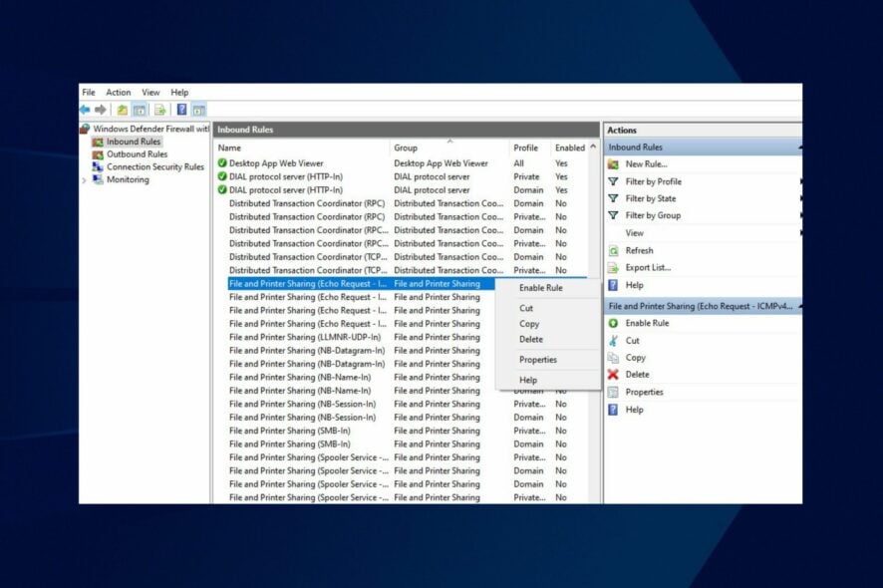883x588 pixels.
Task: Select the New Rule icon in the Actions pane
Action: coord(612,162)
